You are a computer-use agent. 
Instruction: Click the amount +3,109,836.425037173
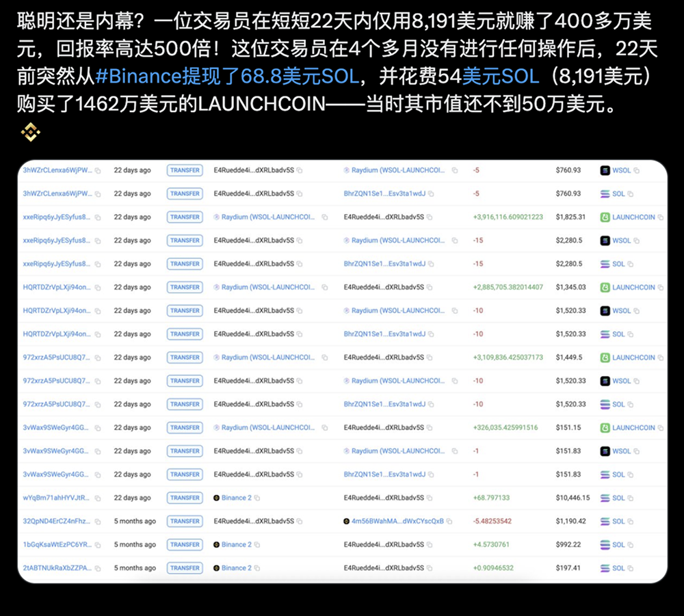point(508,358)
